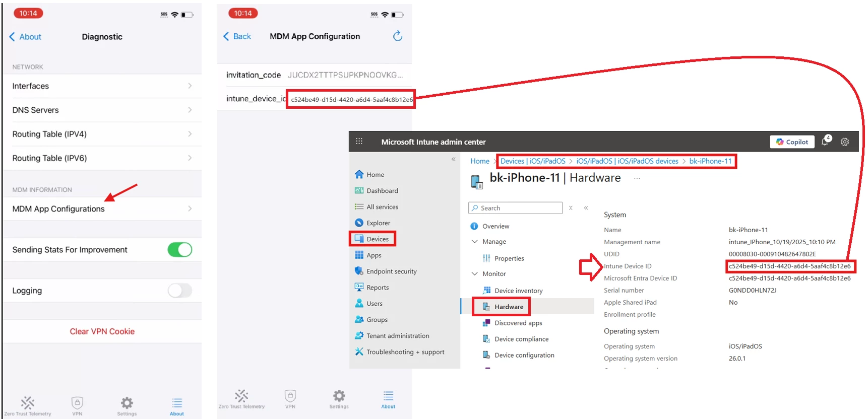Focus the device menu Search box
Viewport: 868px width, 419px height.
[515, 208]
